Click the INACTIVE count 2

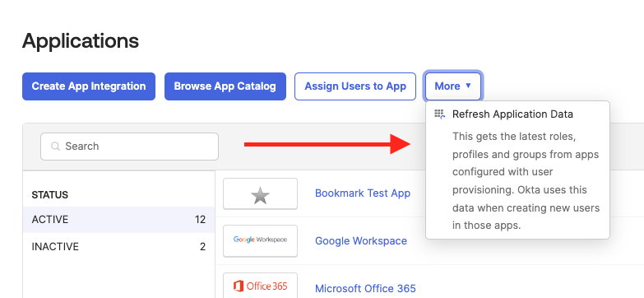coord(202,247)
